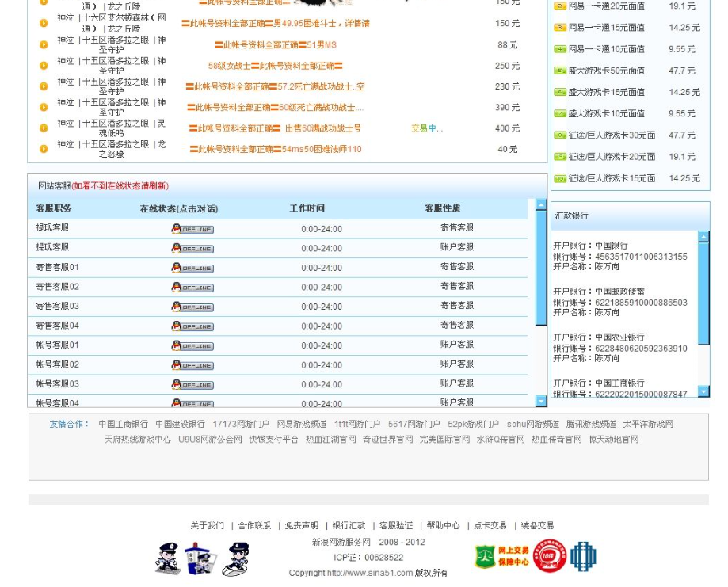The height and width of the screenshot is (587, 728).
Task: Open the green 网上交易保障中心 badge
Action: coord(501,556)
